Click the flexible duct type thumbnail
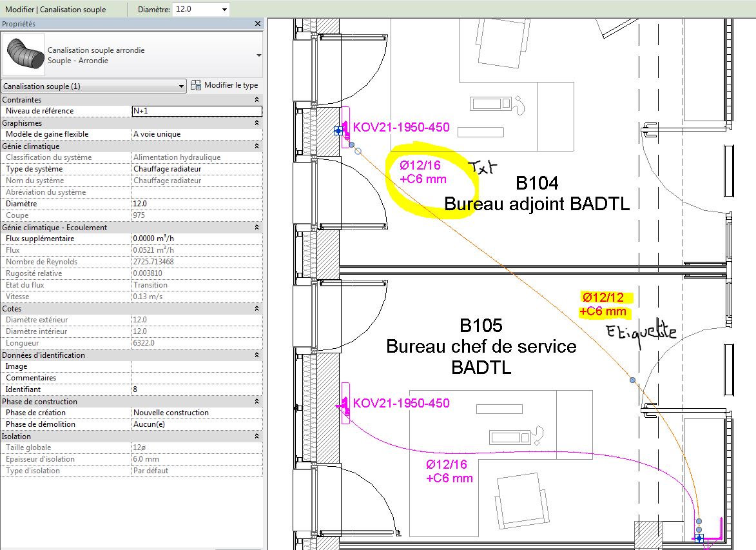The width and height of the screenshot is (756, 550). (x=24, y=55)
